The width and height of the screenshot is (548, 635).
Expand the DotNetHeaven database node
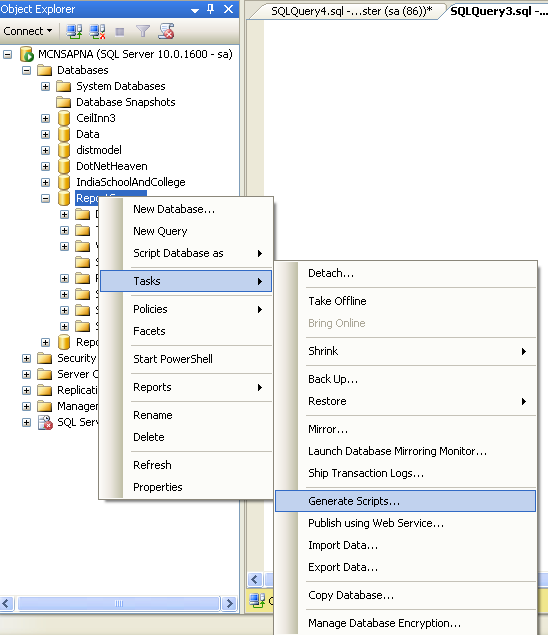[45, 166]
